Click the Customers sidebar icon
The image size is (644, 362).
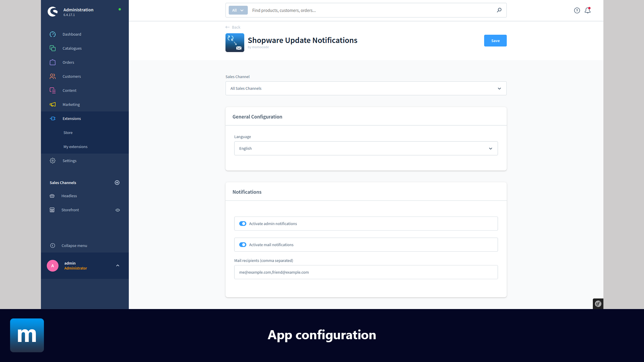52,76
